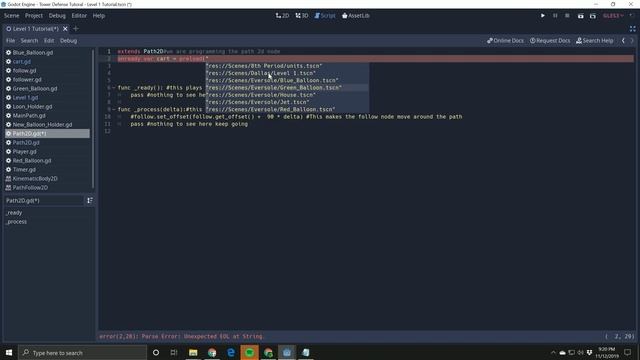Choose House.tscn autocomplete suggestion
The width and height of the screenshot is (640, 360).
tap(287, 95)
